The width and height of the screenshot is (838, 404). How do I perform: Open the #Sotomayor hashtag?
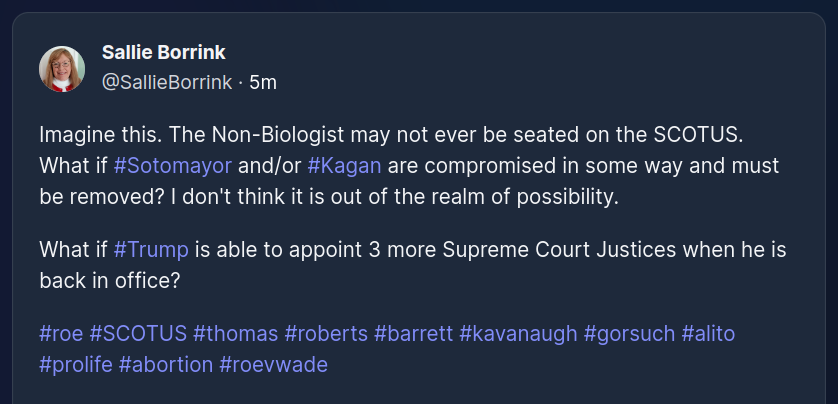click(173, 165)
